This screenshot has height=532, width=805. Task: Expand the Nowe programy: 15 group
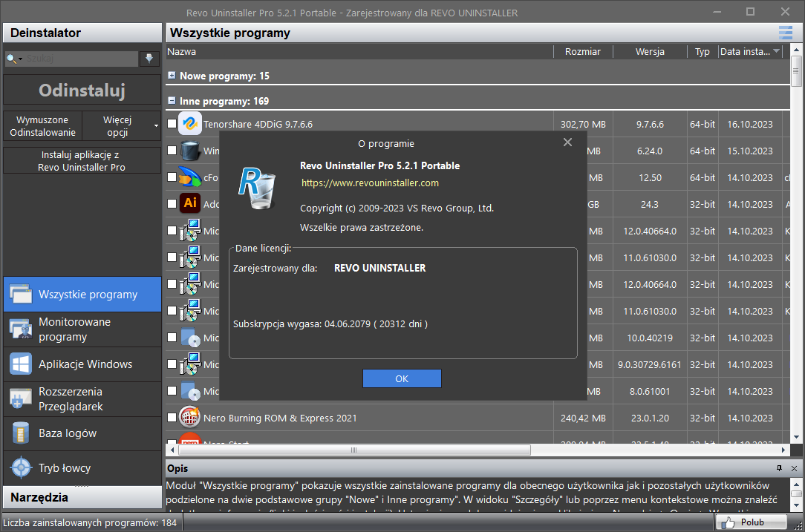[172, 76]
